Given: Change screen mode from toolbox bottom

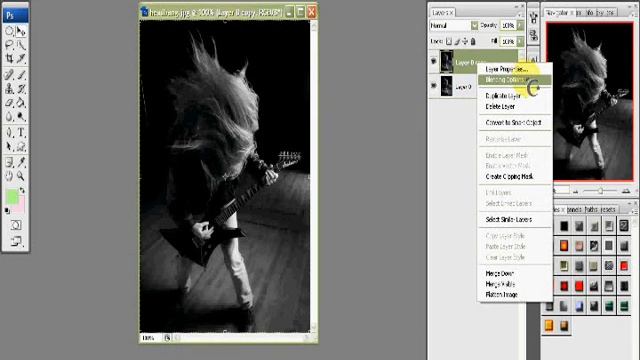Looking at the screenshot, I should pyautogui.click(x=16, y=241).
